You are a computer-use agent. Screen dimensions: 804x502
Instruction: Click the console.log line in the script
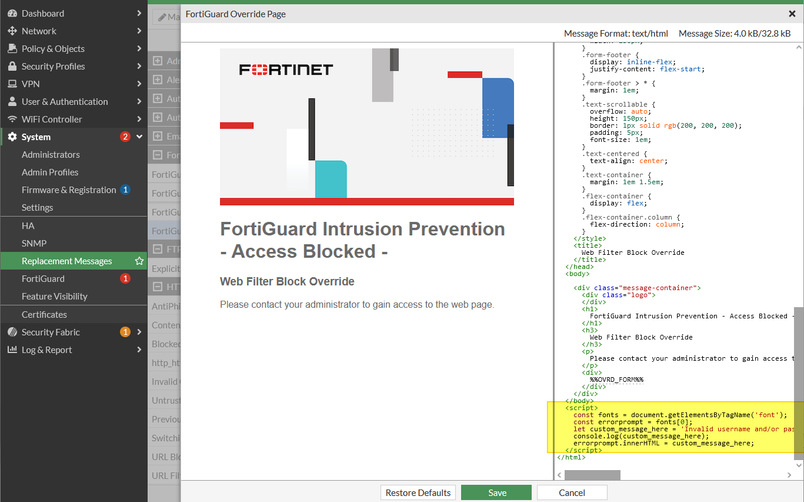641,436
